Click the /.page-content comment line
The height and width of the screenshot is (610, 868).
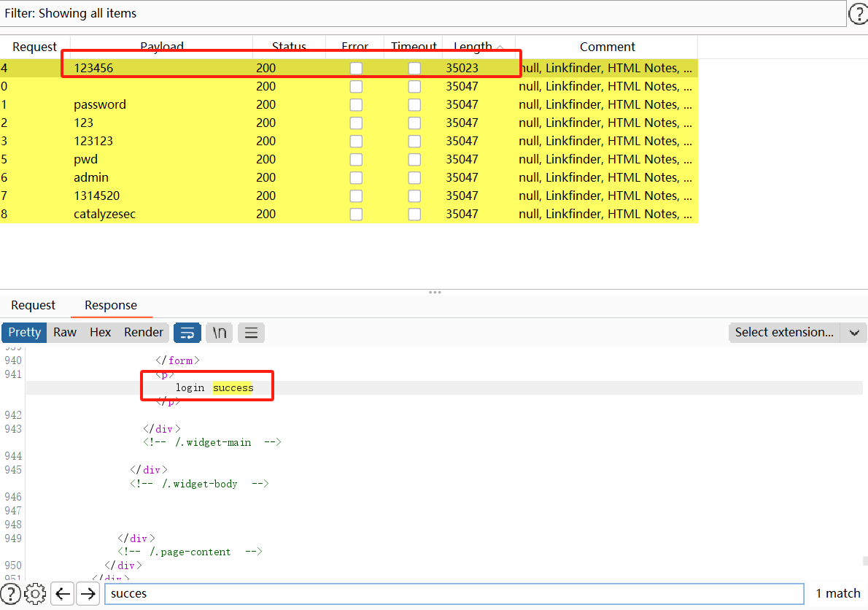point(190,552)
